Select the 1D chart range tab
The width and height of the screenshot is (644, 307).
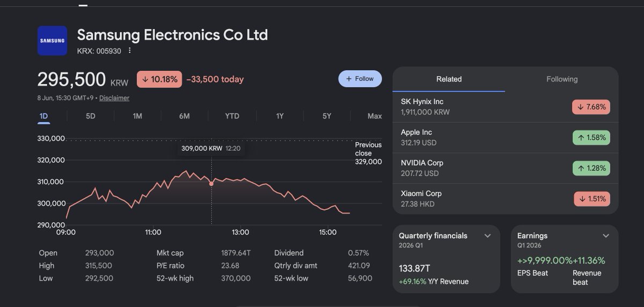(43, 116)
